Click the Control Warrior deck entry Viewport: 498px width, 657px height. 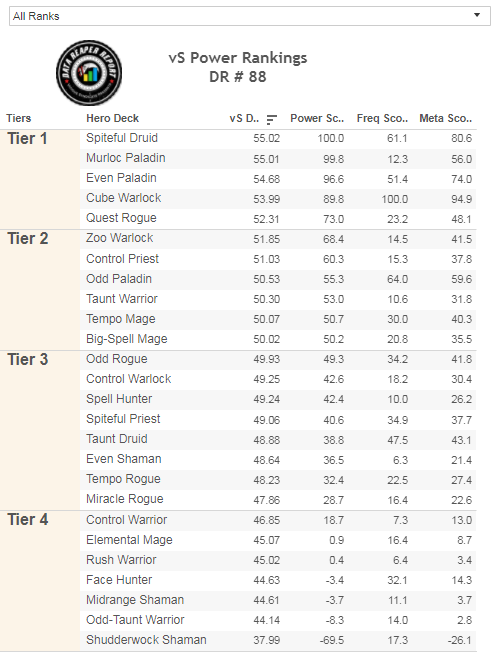coord(126,520)
